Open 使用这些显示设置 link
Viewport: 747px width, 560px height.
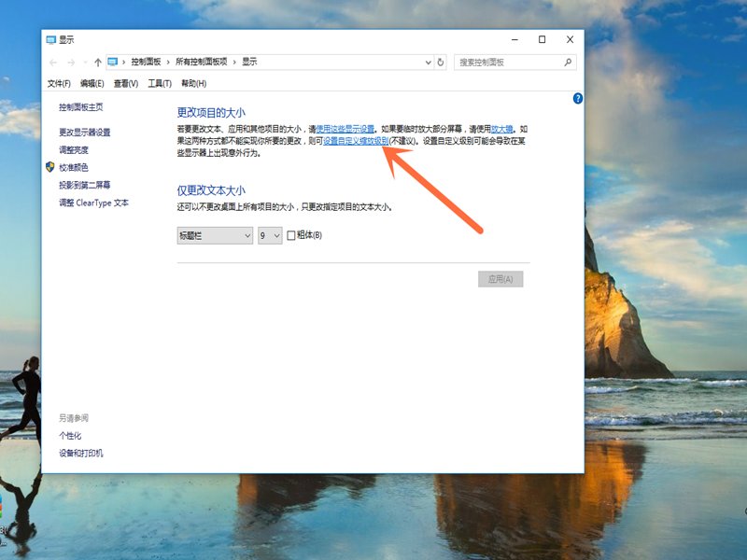click(345, 129)
